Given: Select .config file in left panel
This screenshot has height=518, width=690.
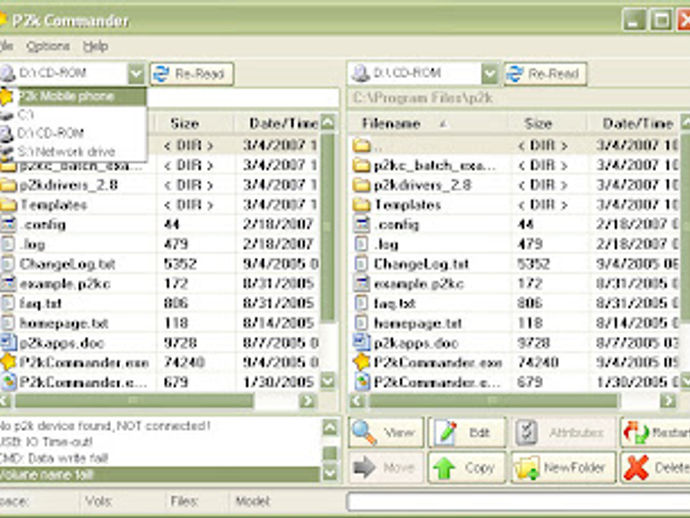Looking at the screenshot, I should pos(43,224).
